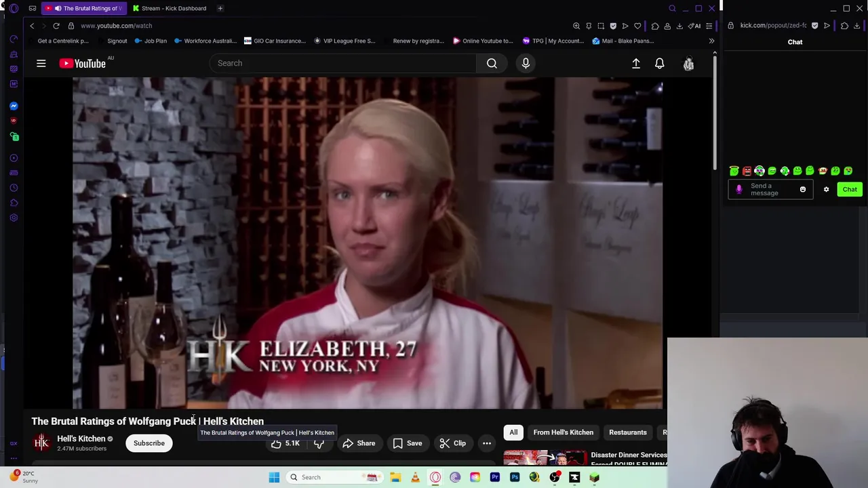The height and width of the screenshot is (488, 868).
Task: Use the YouTube page vertical scrollbar
Action: pos(714,112)
